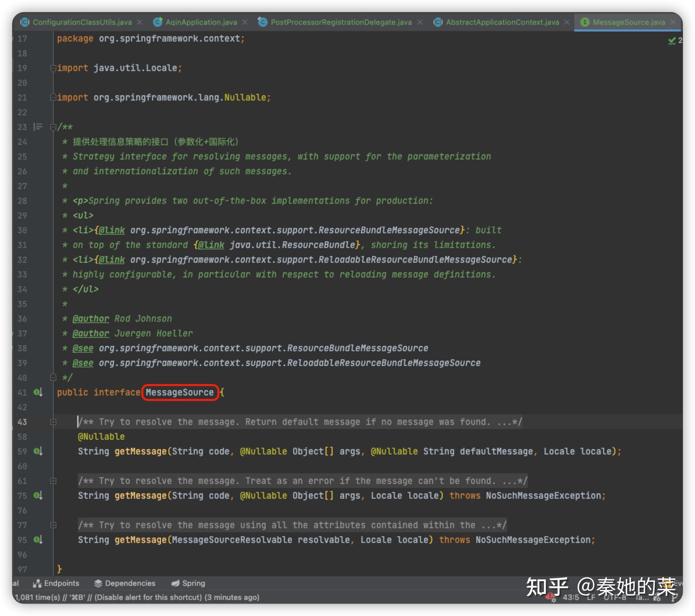Switch to the PostProcessorRegistrationDelegate.java tab
Image resolution: width=695 pixels, height=616 pixels.
341,22
